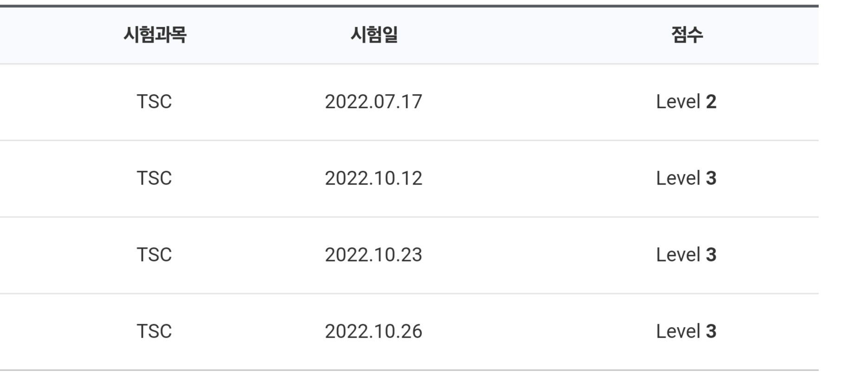
Task: Select TSC in the 2022.10.26 row
Action: point(154,331)
